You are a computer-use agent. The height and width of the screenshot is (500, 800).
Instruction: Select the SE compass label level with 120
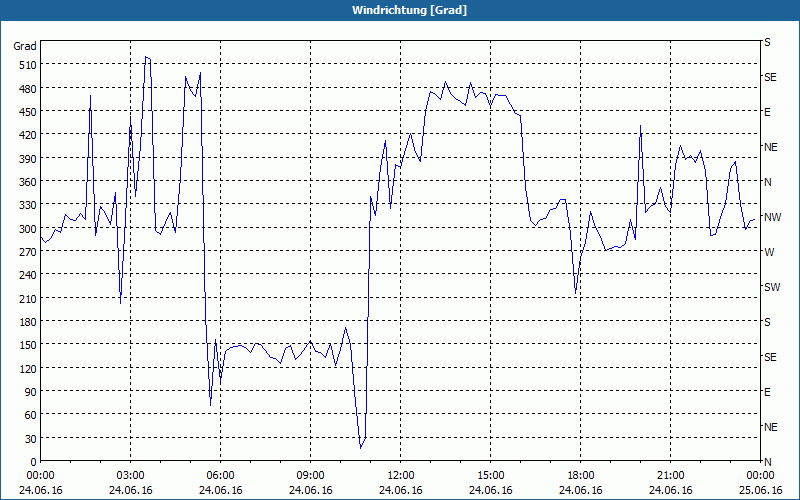coord(770,357)
